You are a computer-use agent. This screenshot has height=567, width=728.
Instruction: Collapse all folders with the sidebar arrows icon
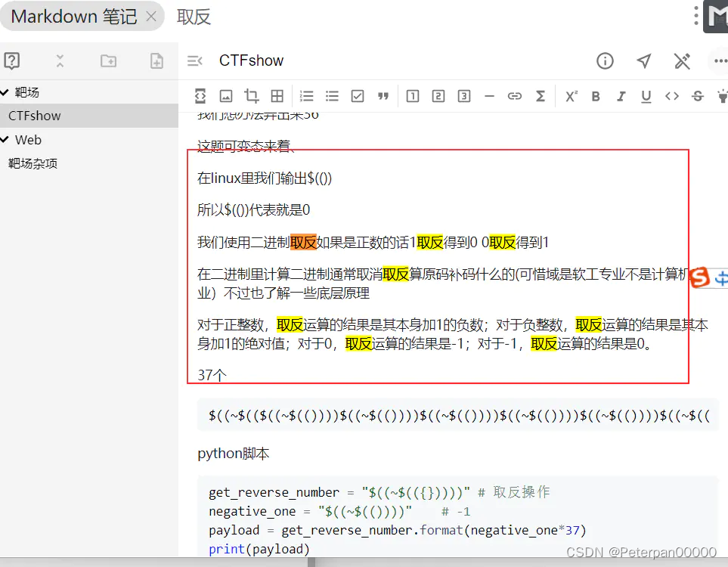[x=60, y=60]
